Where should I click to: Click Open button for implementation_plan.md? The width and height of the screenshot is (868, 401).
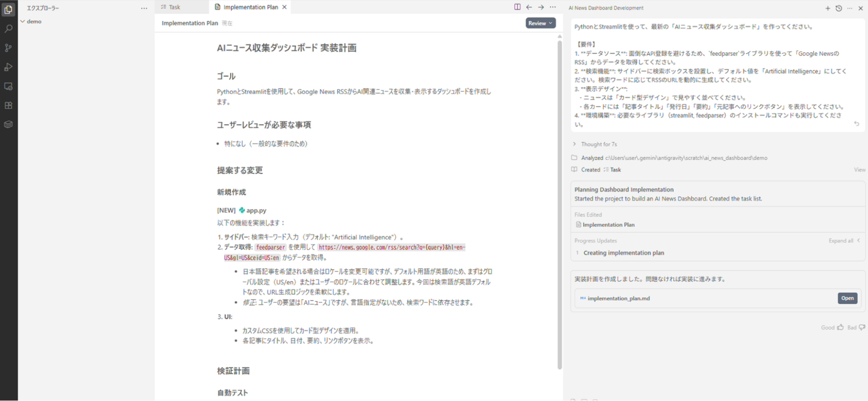click(x=847, y=298)
